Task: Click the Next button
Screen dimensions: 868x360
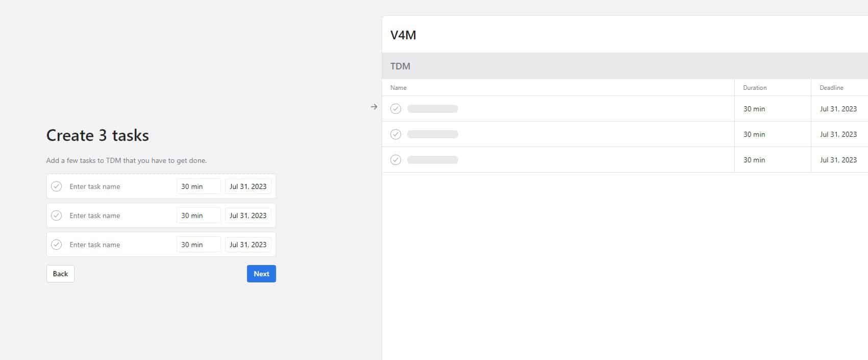Action: pyautogui.click(x=261, y=274)
